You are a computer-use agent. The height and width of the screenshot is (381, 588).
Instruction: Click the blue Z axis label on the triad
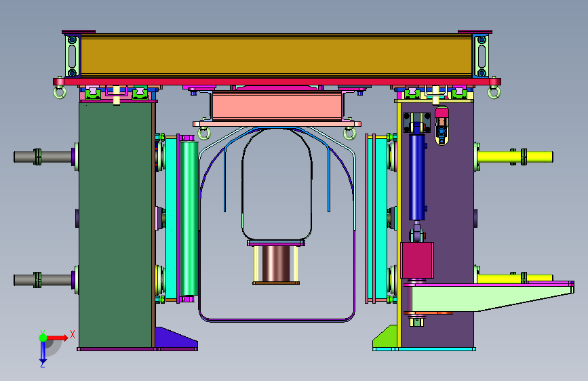point(42,364)
